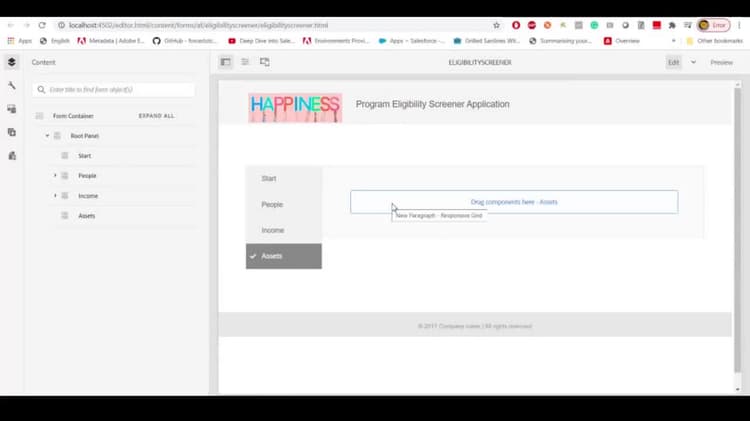
Task: Open the Overview bookmark
Action: 622,41
